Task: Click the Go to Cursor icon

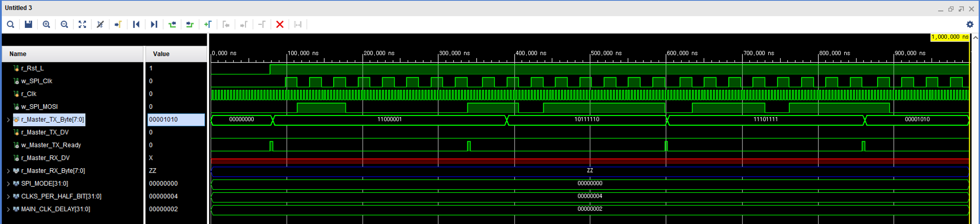Action: (118, 24)
